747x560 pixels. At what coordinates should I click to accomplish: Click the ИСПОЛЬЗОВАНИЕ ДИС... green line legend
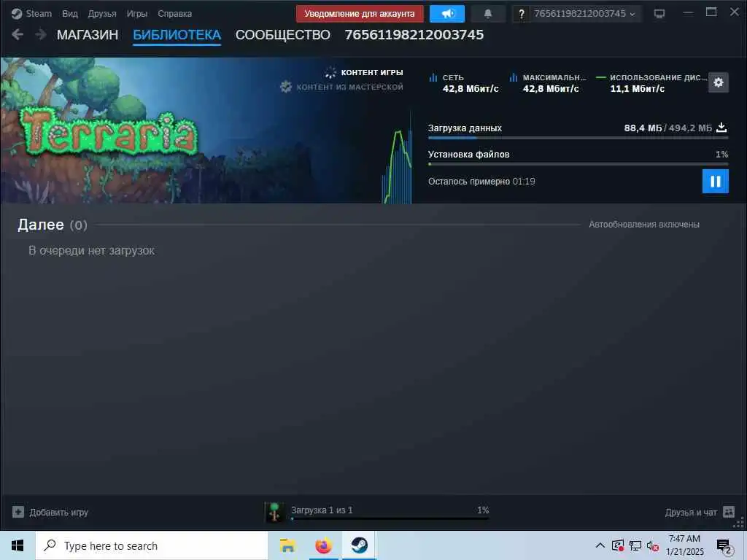(x=601, y=77)
